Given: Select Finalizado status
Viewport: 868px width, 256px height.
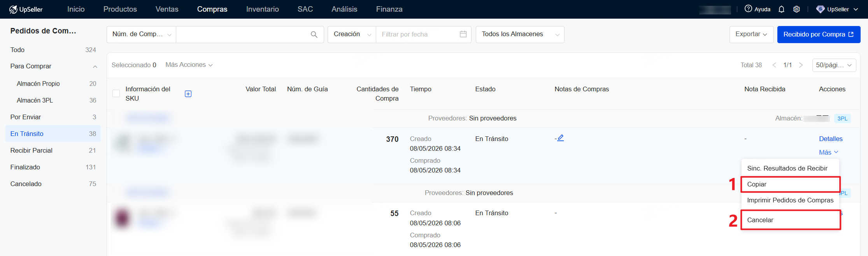Looking at the screenshot, I should click(x=53, y=167).
